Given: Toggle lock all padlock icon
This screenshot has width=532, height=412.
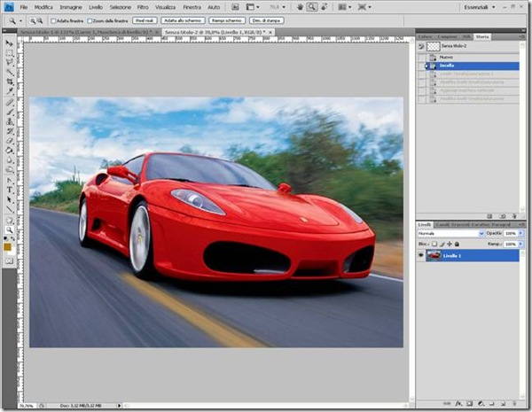Looking at the screenshot, I should point(457,244).
